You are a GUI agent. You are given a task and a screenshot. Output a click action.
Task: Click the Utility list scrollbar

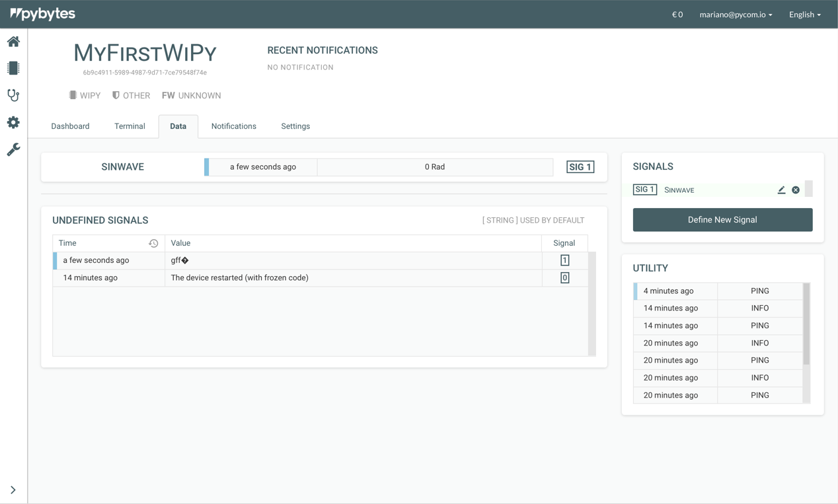click(x=806, y=324)
